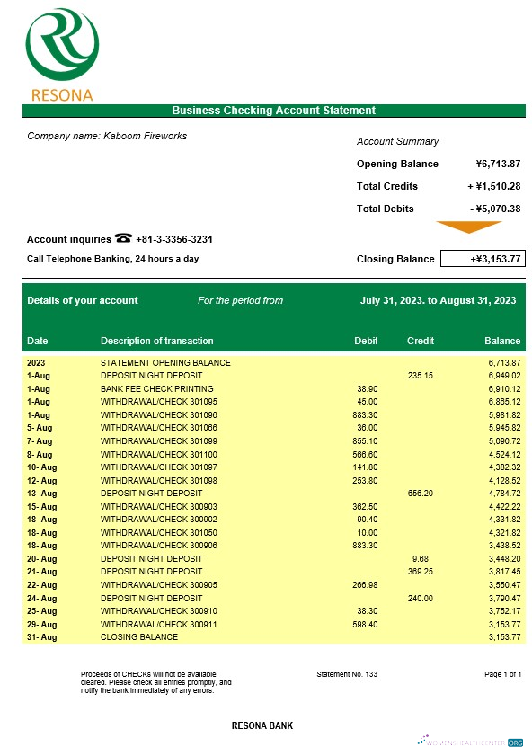This screenshot has width=532, height=756.
Task: Click the Opening Balance value ¥6,713.87
Action: tap(498, 164)
